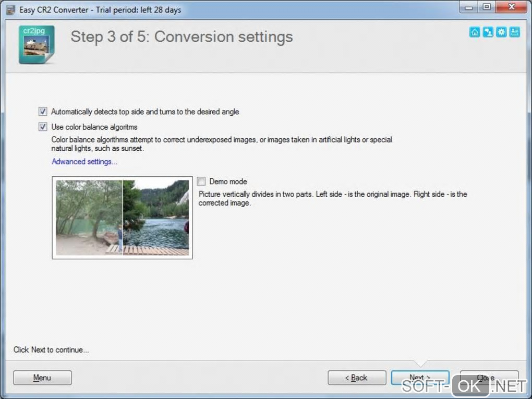Disable automatic top side detection checkbox

click(43, 111)
